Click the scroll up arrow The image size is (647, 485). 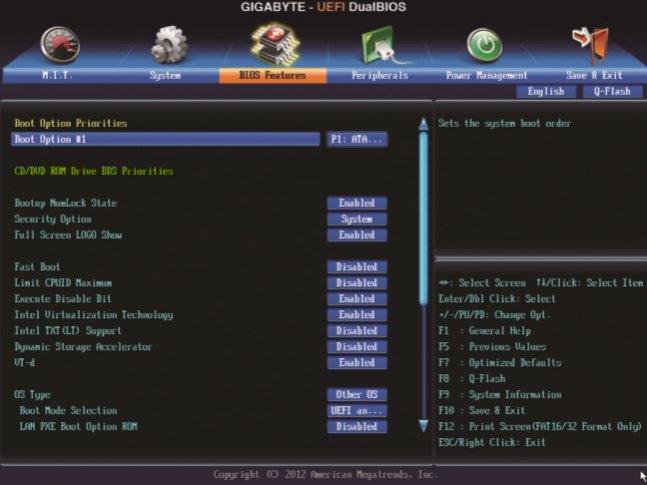point(423,124)
